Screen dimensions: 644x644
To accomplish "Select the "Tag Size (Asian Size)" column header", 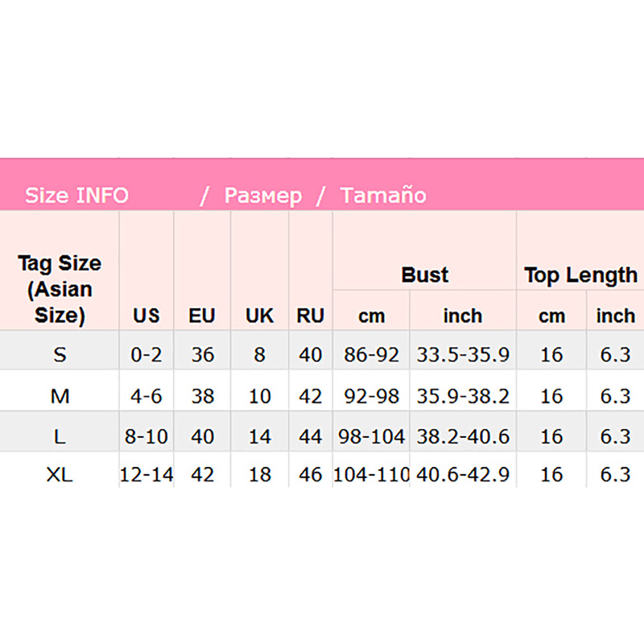I will pyautogui.click(x=60, y=289).
